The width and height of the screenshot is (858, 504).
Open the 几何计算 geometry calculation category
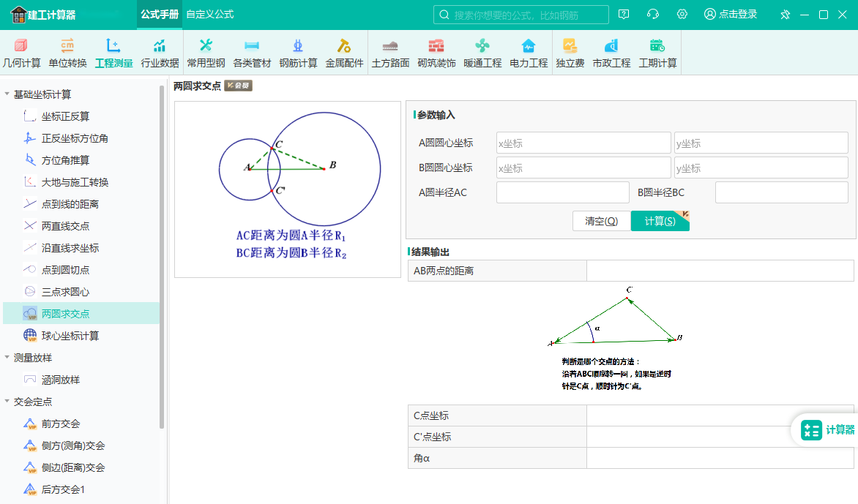click(x=21, y=53)
